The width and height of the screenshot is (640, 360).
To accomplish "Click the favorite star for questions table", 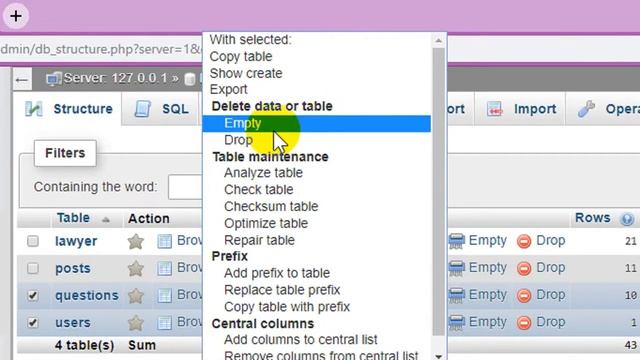I will 136,296.
